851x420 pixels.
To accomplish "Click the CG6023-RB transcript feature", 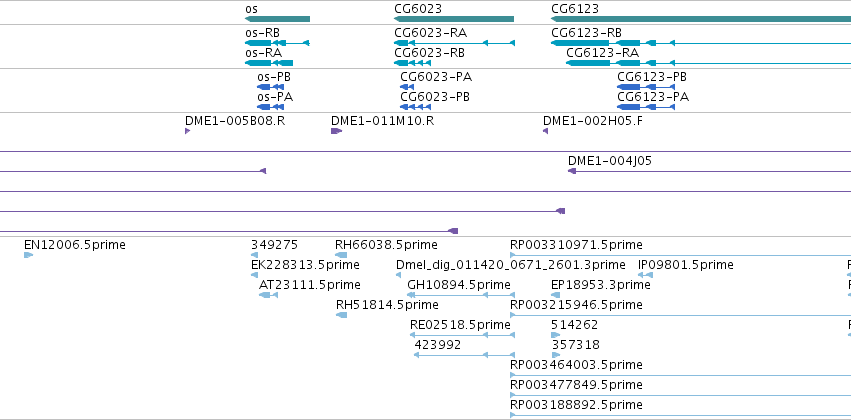I will (x=412, y=63).
